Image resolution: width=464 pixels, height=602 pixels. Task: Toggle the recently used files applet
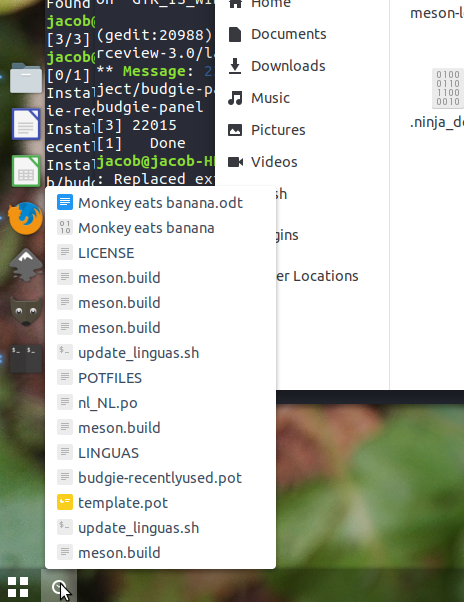click(59, 587)
